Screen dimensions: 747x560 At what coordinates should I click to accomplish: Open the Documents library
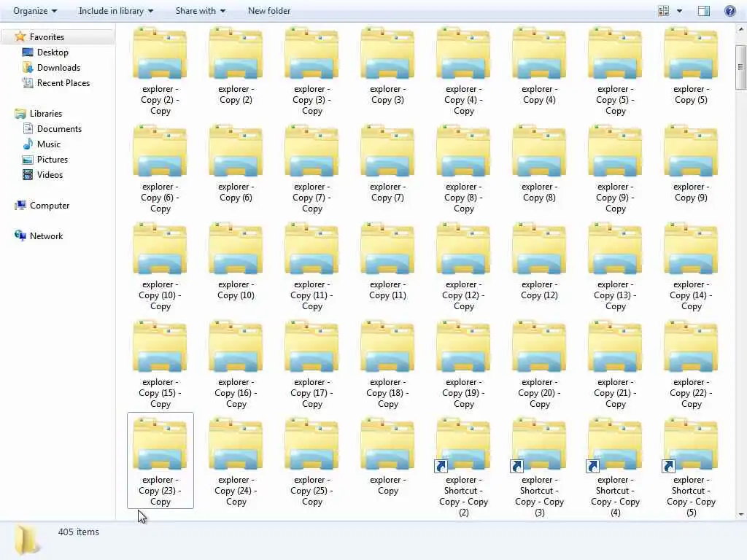click(x=52, y=128)
